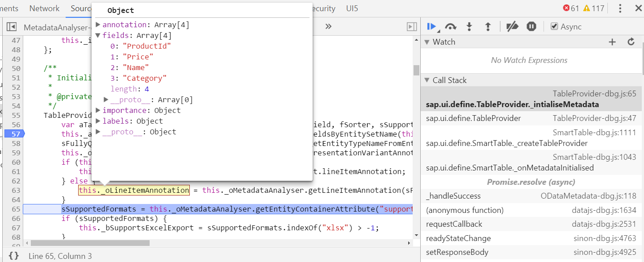The width and height of the screenshot is (644, 262).
Task: Select the requestCallback stack frame
Action: click(531, 224)
